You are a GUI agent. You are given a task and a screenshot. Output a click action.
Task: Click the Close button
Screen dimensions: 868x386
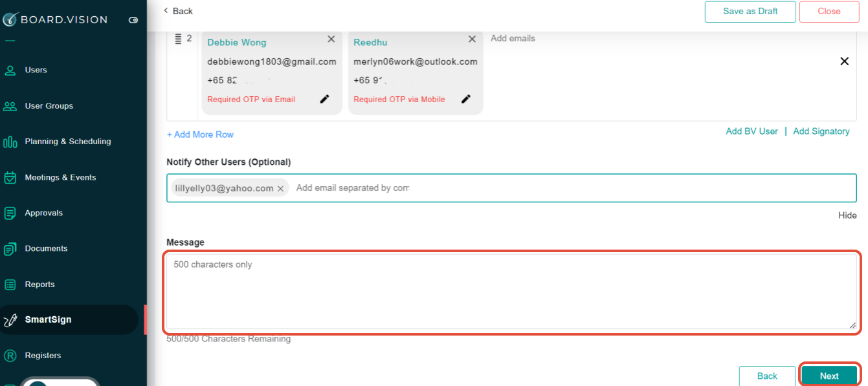click(x=829, y=11)
